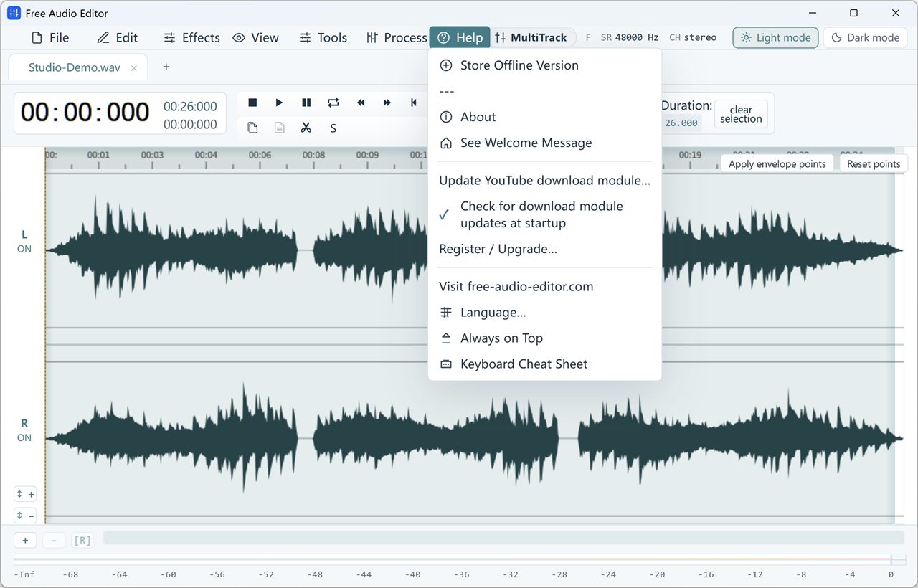Zoom in with the bottom plus button
The height and width of the screenshot is (588, 918).
[25, 541]
